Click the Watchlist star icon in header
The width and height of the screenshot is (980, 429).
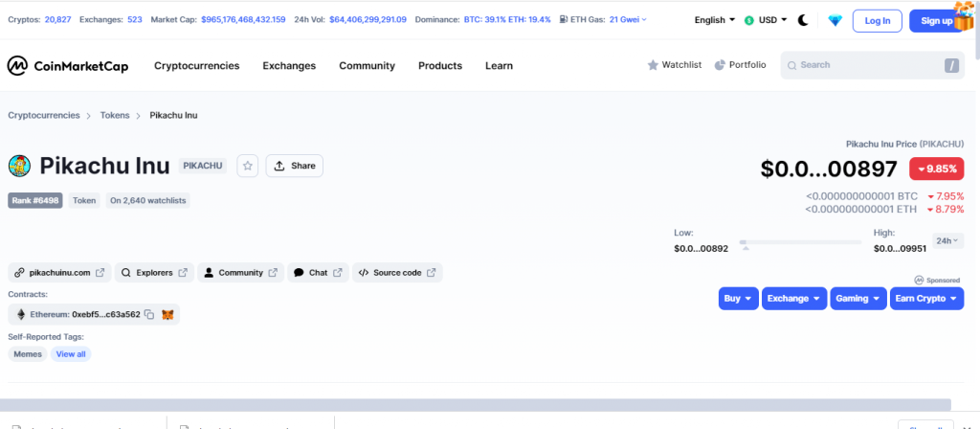click(x=653, y=65)
